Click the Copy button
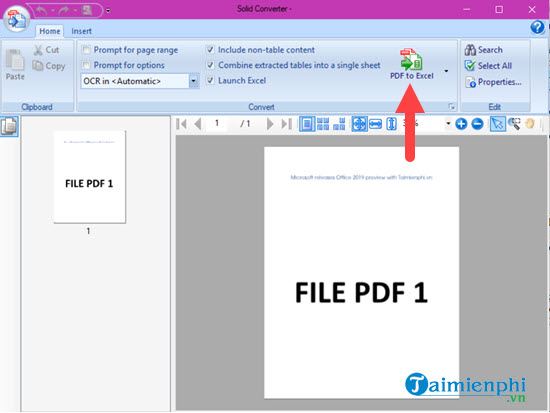Image resolution: width=550 pixels, height=413 pixels. (x=49, y=66)
